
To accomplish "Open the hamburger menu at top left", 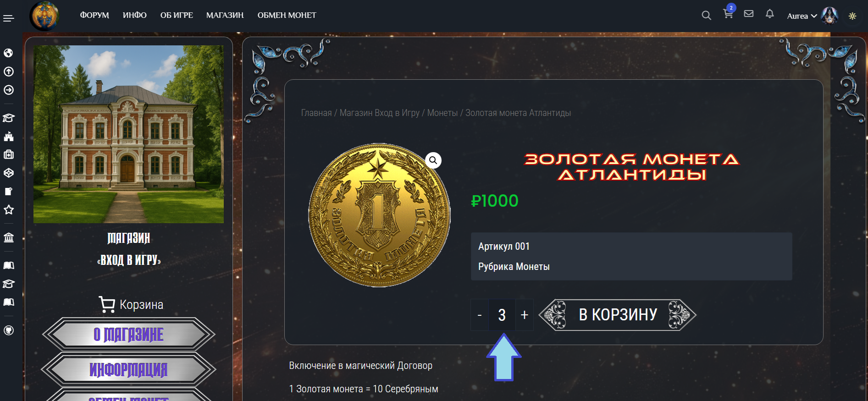I will [9, 18].
